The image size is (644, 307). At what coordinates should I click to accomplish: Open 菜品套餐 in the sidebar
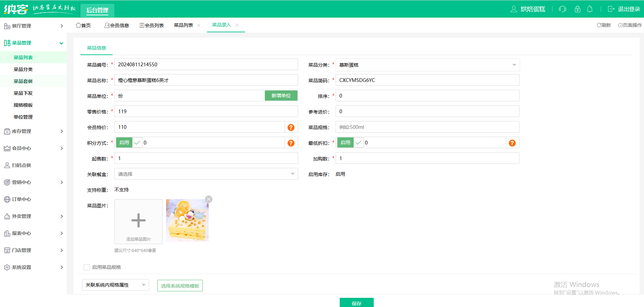click(x=23, y=81)
